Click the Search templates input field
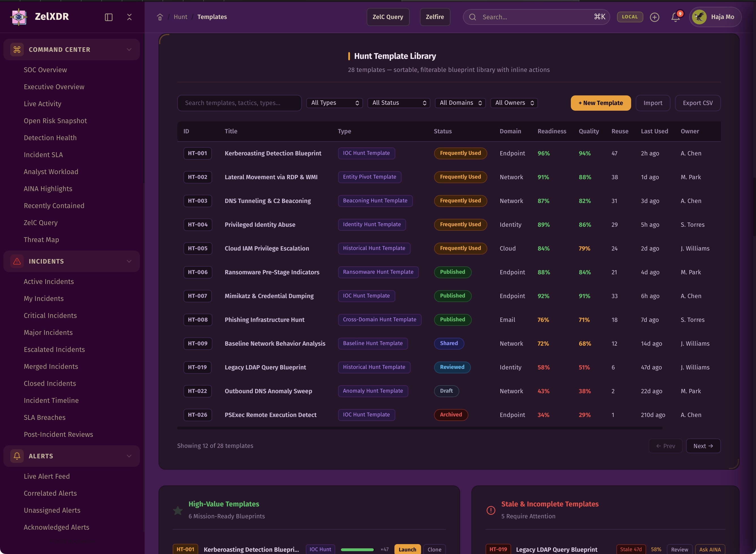This screenshot has width=756, height=554. (x=239, y=103)
